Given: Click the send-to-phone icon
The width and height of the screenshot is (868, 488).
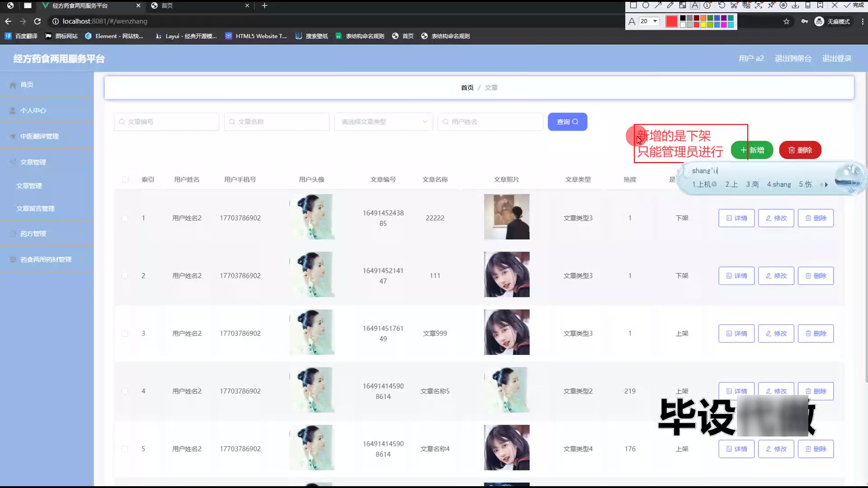Looking at the screenshot, I should 808,5.
